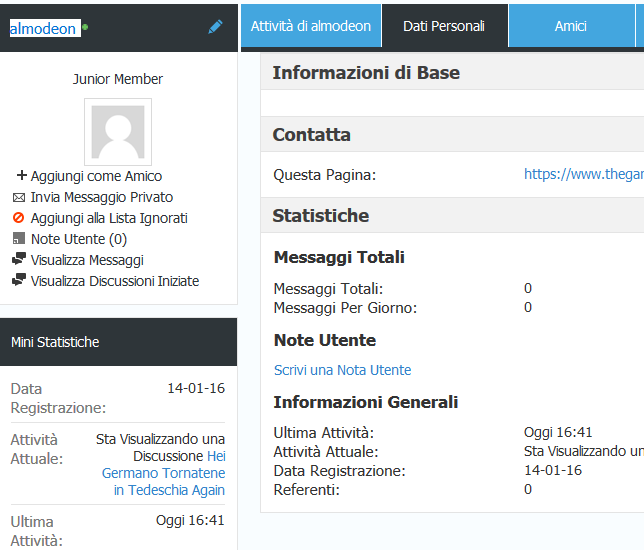Click the green online status dot
Screen dimensions: 644x550
(x=85, y=28)
